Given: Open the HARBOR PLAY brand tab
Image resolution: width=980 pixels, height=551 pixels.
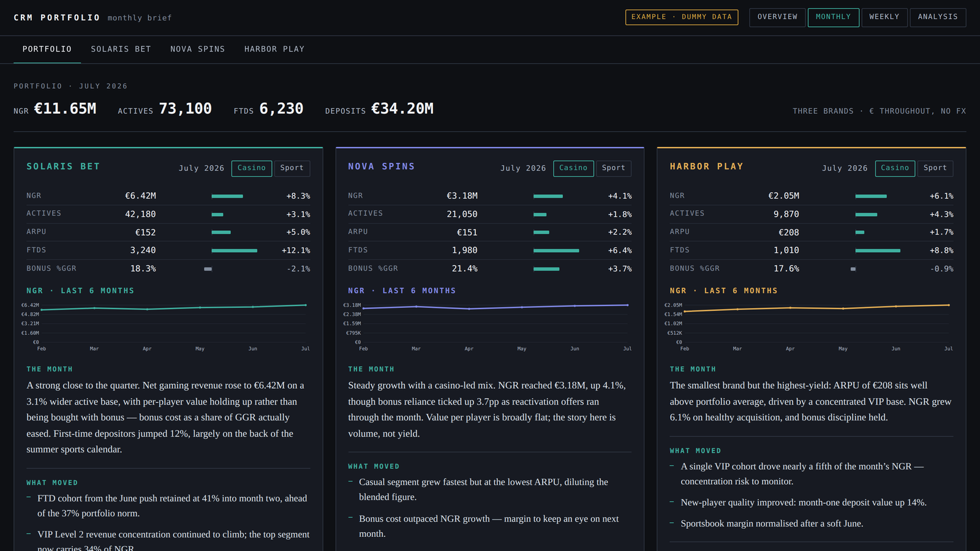Looking at the screenshot, I should tap(274, 50).
